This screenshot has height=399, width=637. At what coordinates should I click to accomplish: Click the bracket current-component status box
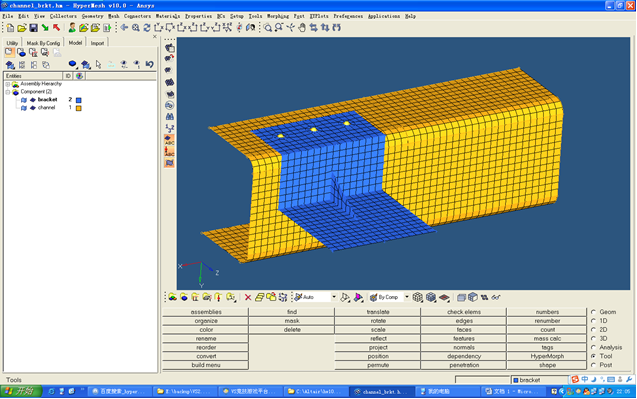point(540,380)
